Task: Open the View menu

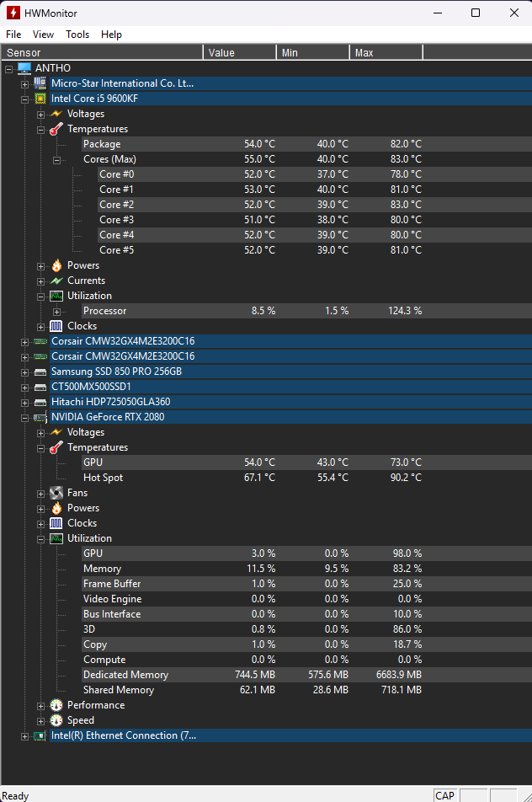Action: [43, 35]
